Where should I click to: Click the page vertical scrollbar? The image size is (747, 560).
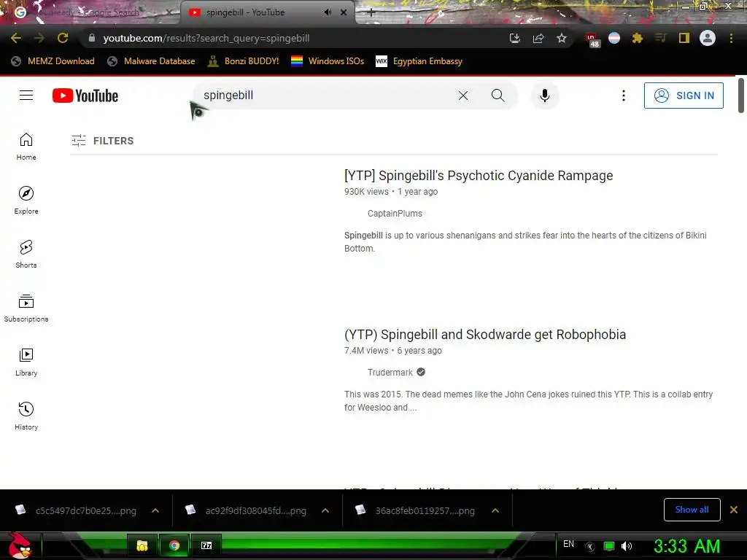pos(741,96)
